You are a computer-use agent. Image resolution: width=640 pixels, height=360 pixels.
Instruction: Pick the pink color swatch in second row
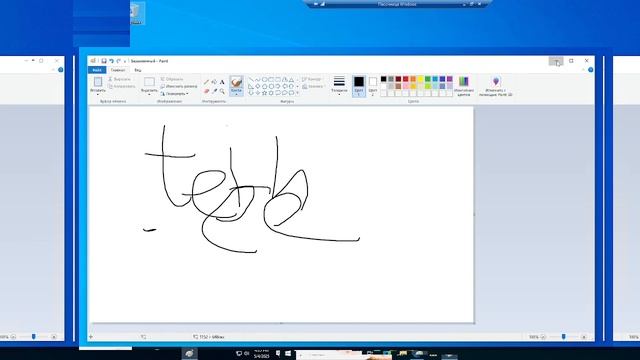406,86
